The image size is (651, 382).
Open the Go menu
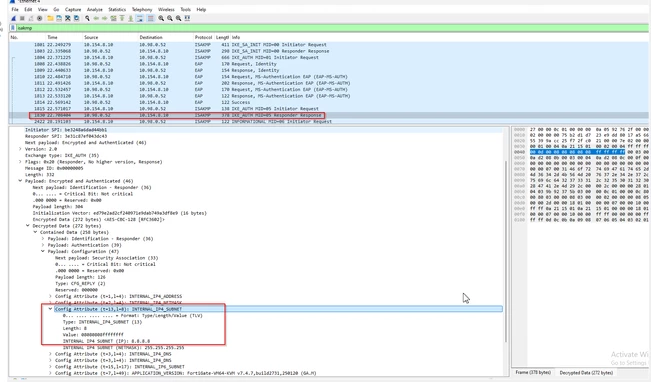pyautogui.click(x=56, y=9)
